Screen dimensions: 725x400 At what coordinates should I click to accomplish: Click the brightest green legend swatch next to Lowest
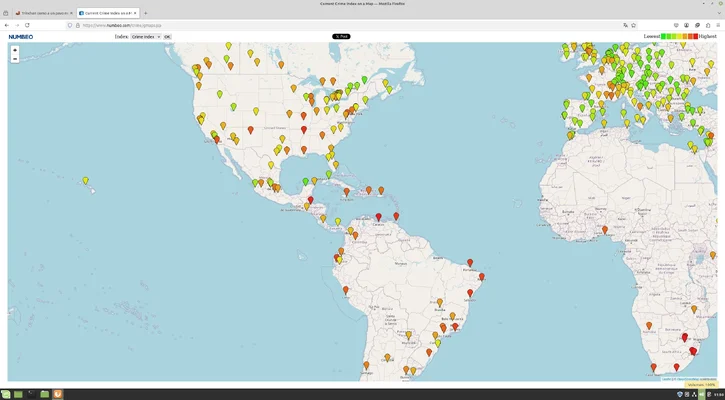(x=664, y=37)
